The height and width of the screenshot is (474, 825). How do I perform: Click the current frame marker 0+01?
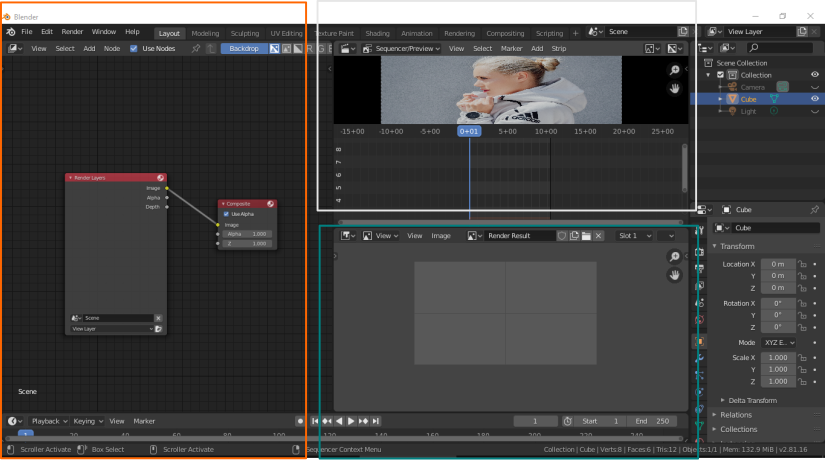(469, 132)
